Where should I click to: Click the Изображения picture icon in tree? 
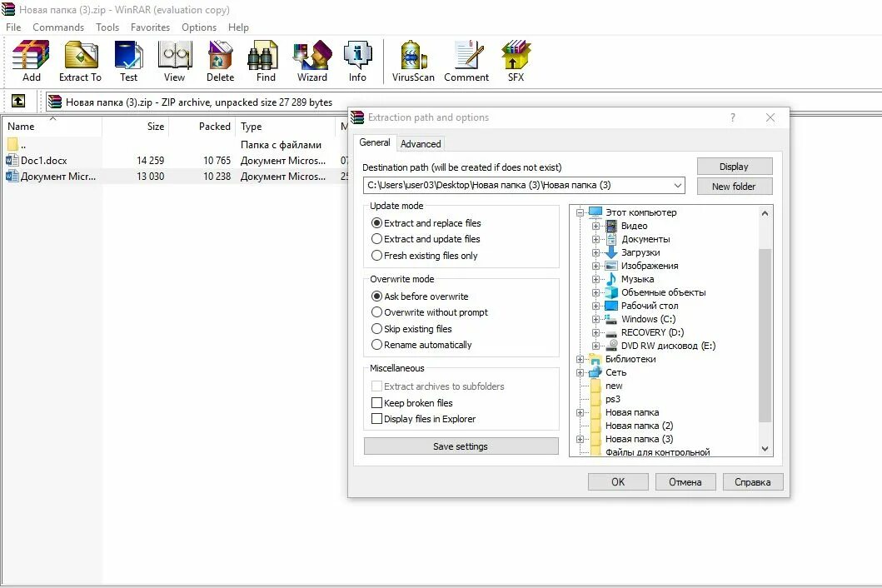pos(611,266)
